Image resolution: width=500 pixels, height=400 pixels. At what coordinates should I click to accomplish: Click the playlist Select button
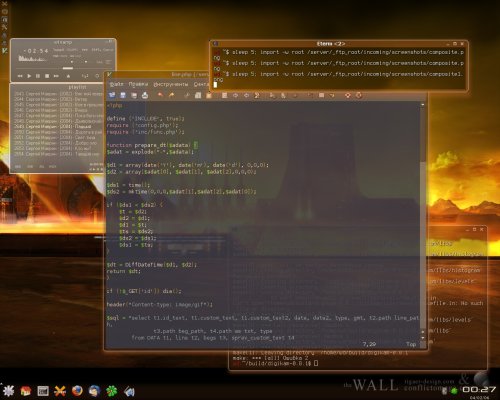[x=42, y=166]
